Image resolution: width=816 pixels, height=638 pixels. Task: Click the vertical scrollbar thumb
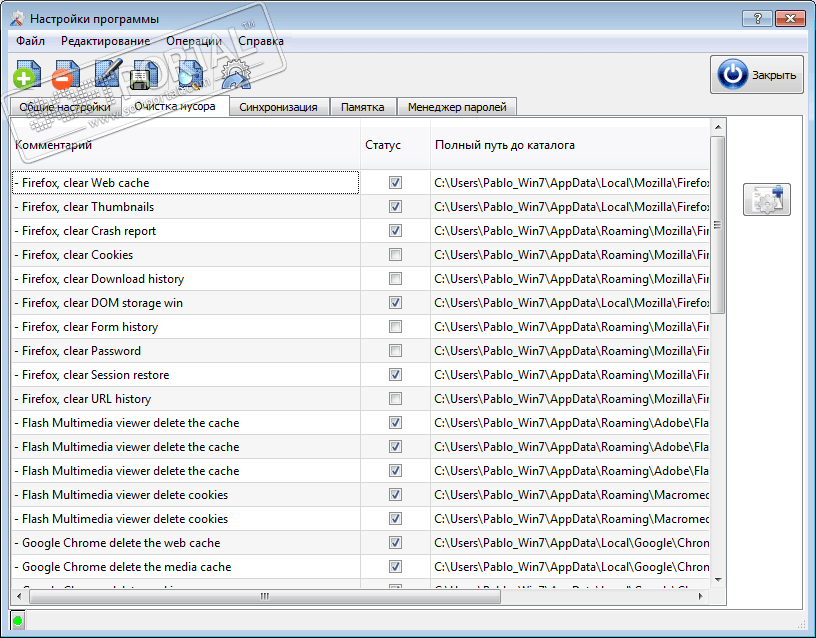718,225
